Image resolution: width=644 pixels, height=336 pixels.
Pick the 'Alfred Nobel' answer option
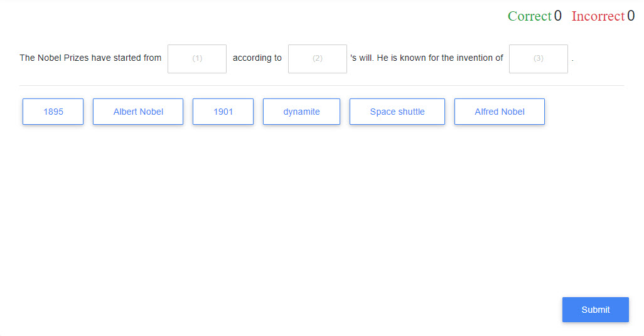click(500, 112)
